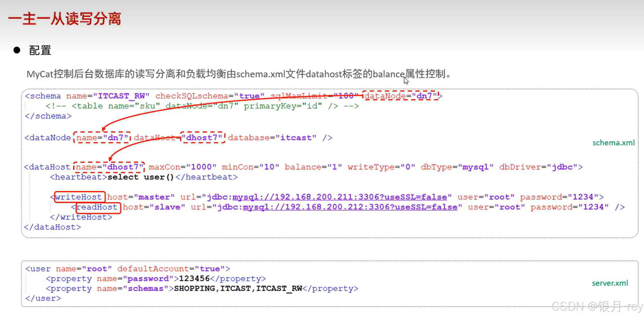Click dataNode name="dn7" attribute
Screen dimensions: 644x317
click(x=102, y=138)
